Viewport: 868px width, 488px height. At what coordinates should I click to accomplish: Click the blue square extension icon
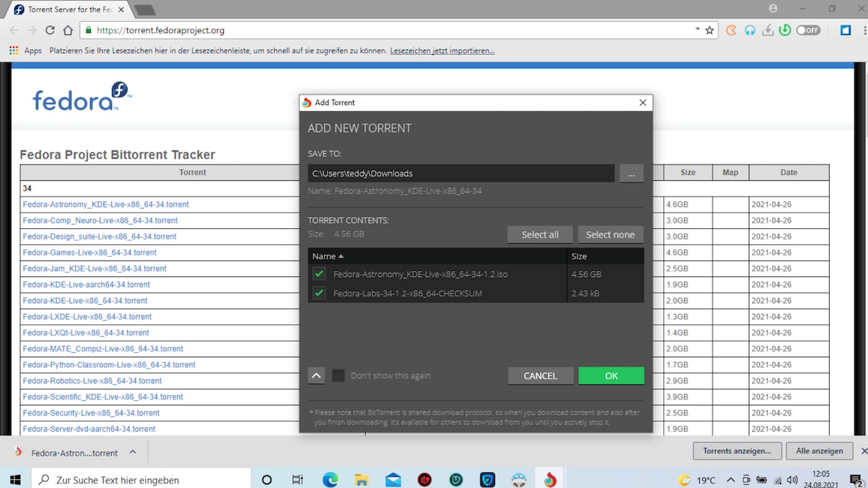tap(845, 31)
